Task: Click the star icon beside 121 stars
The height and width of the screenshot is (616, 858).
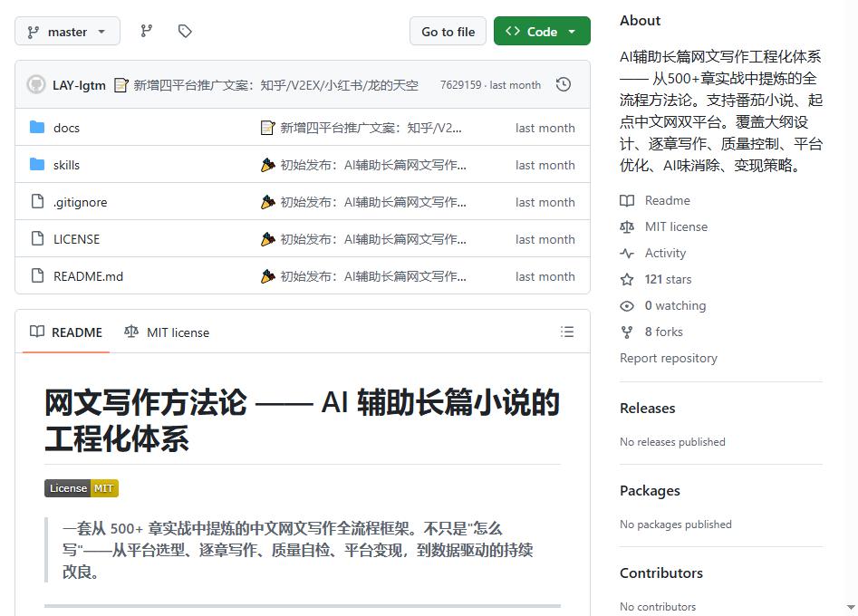Action: tap(627, 280)
